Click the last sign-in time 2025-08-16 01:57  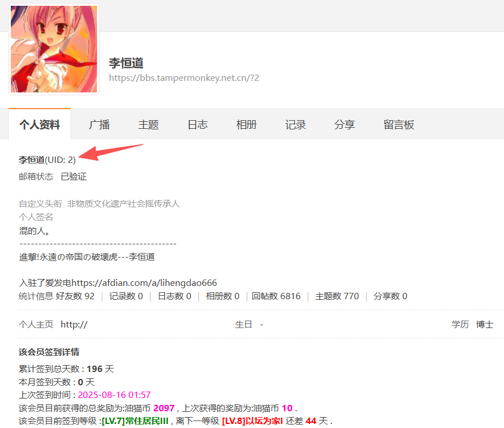pos(114,395)
